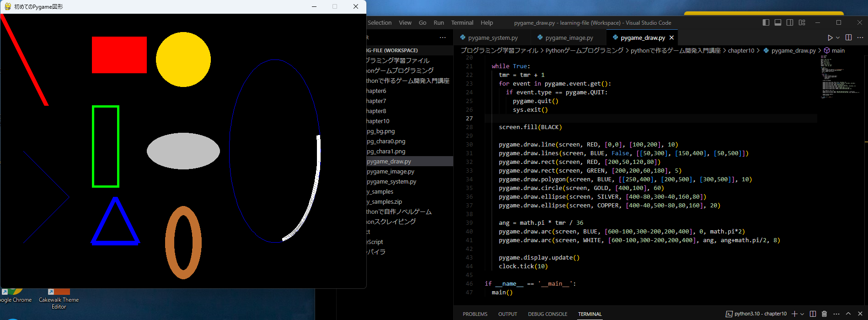
Task: Open explorer panel more actions ellipsis
Action: [442, 38]
